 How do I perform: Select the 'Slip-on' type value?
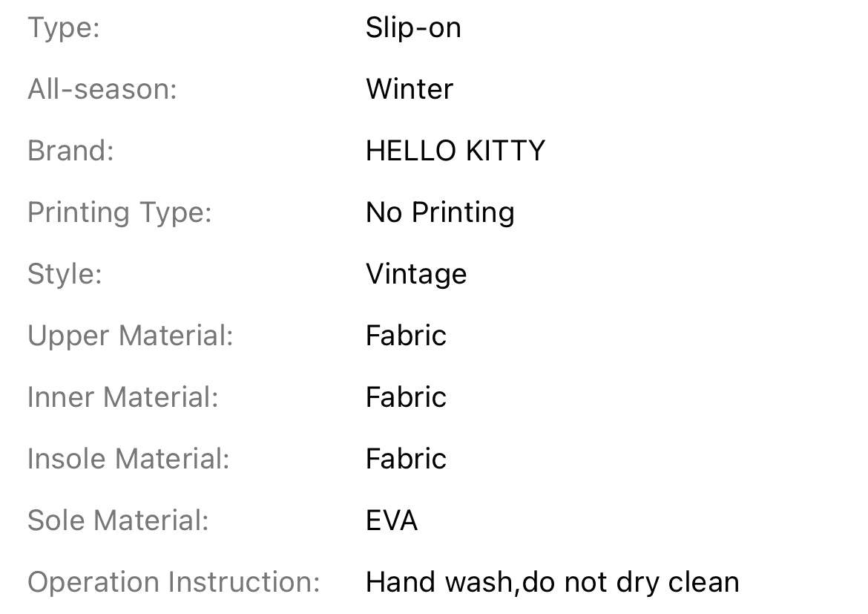[413, 28]
